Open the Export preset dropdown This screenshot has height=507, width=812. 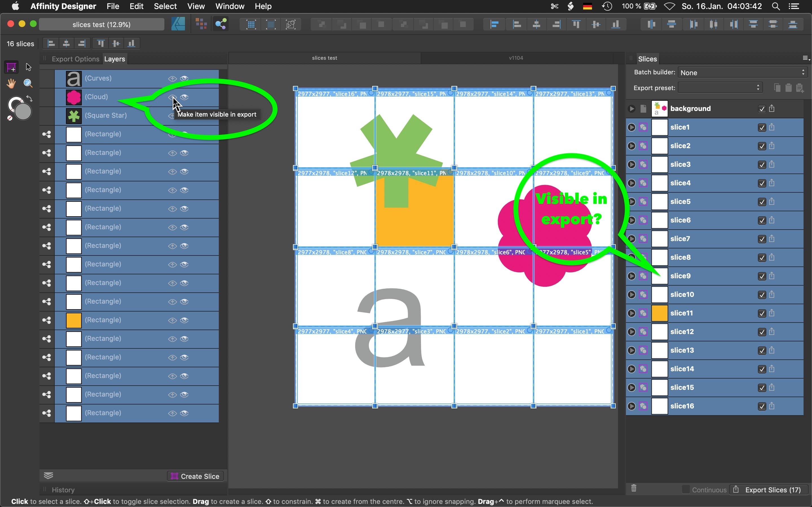click(720, 88)
